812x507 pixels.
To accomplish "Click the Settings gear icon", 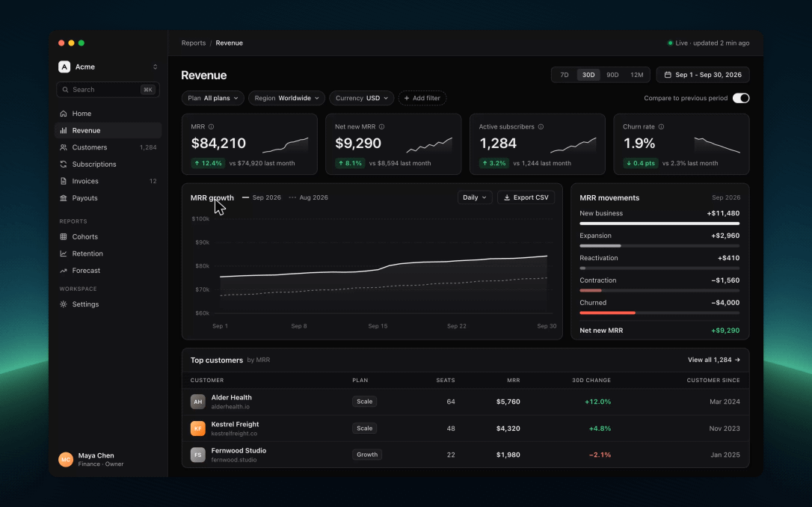I will [x=63, y=304].
